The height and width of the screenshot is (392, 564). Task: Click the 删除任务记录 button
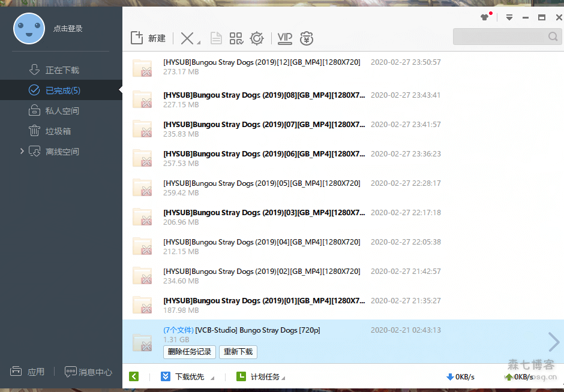[189, 352]
